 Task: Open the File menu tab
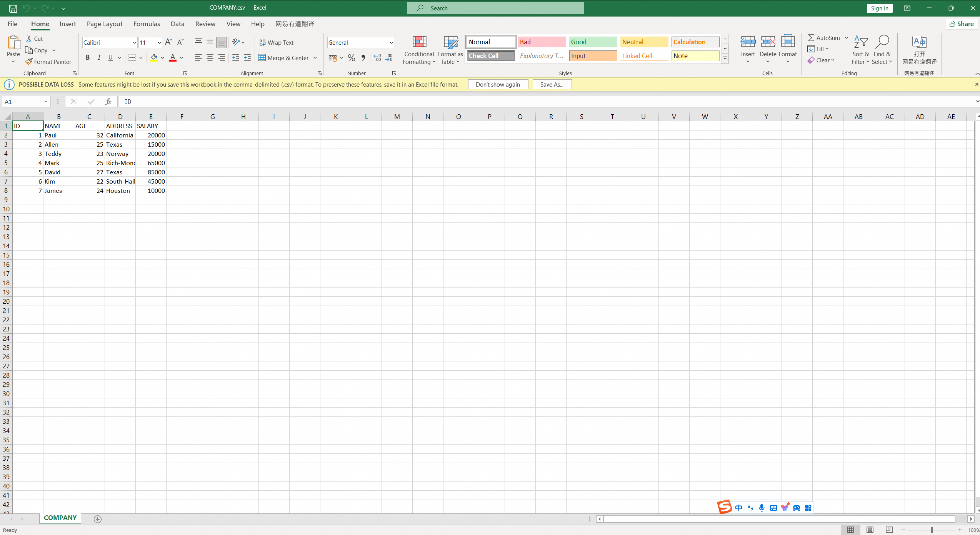click(x=12, y=24)
